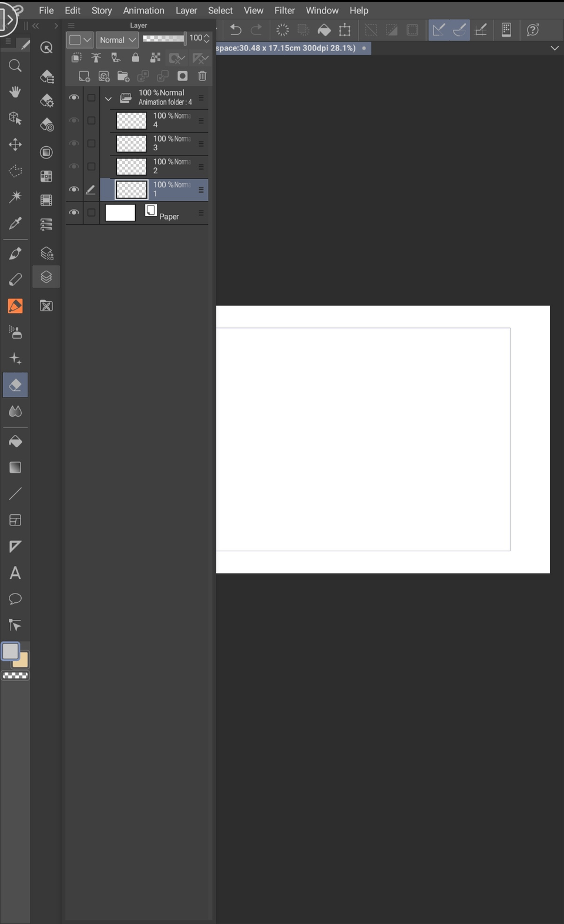564x924 pixels.
Task: Select the Correct line tool
Action: click(15, 625)
